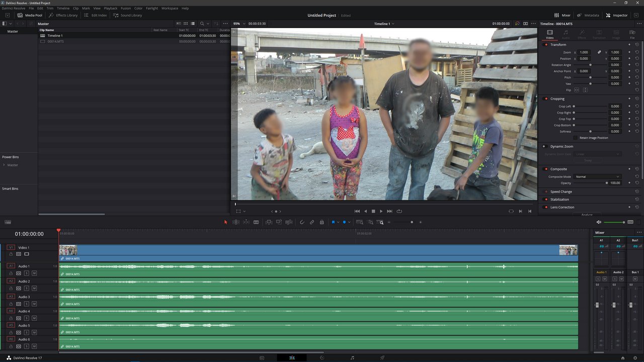Screen dimensions: 644x362
Task: Click the Insert Clip toolbar icon
Action: [269, 222]
